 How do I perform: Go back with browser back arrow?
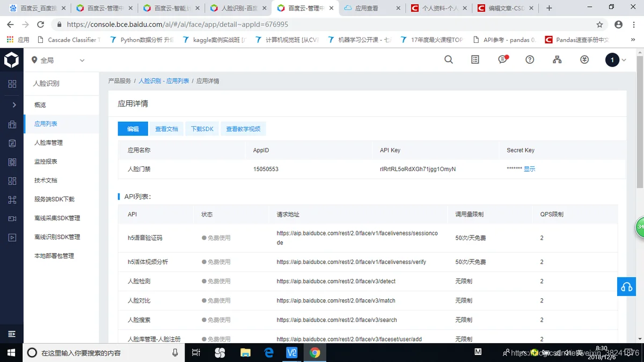point(10,24)
